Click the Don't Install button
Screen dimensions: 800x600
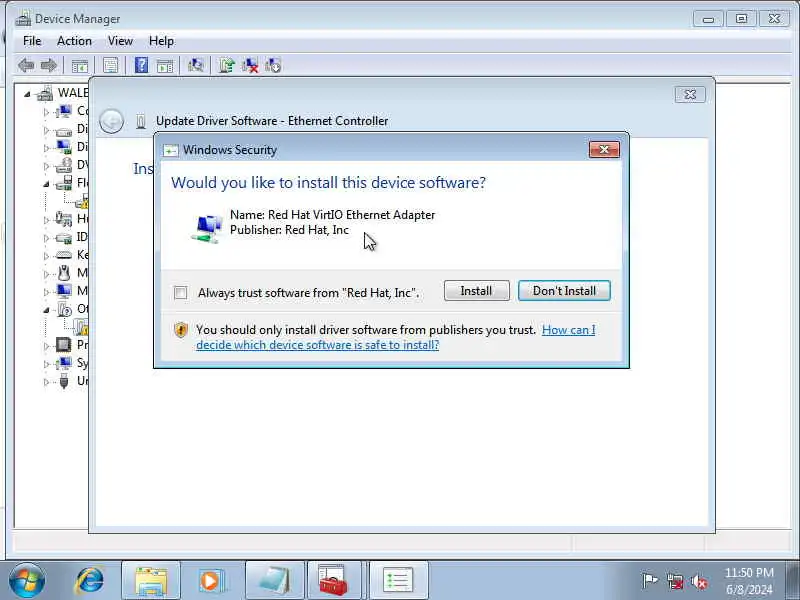564,291
